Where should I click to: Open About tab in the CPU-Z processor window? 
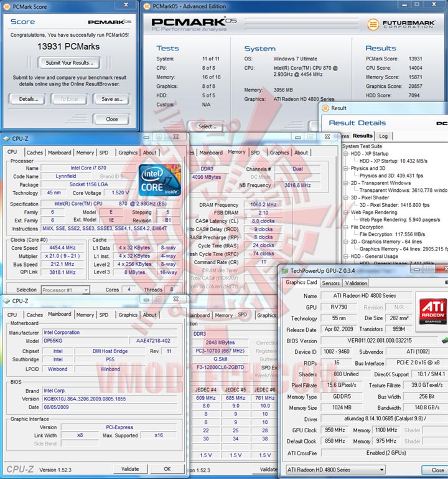pyautogui.click(x=149, y=153)
